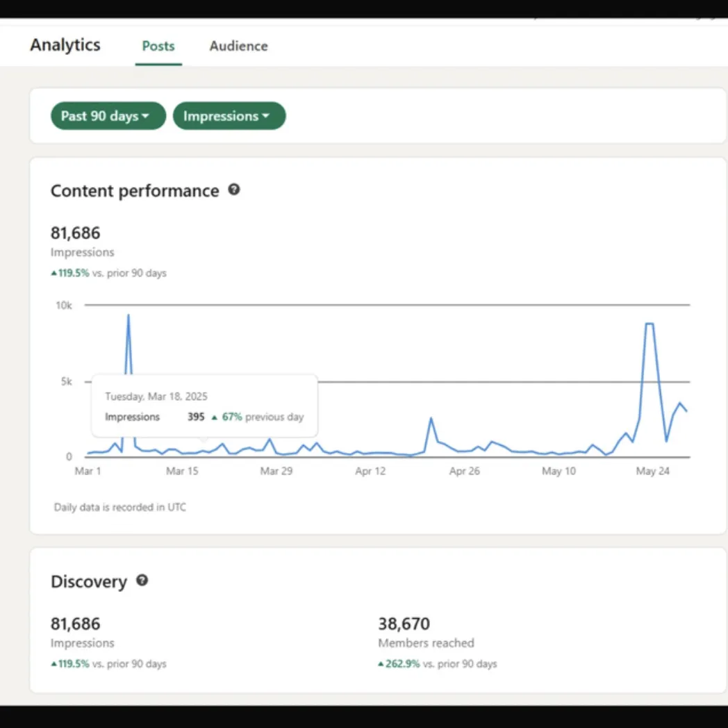Click the Mar 18, 2025 tooltip date
Image resolution: width=728 pixels, height=728 pixels.
click(156, 397)
